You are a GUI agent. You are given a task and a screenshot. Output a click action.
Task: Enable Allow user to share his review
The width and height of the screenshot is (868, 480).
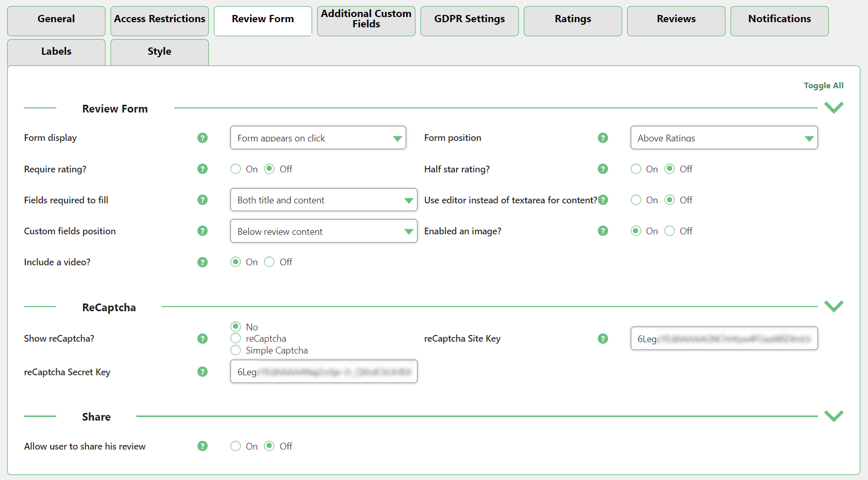[236, 446]
